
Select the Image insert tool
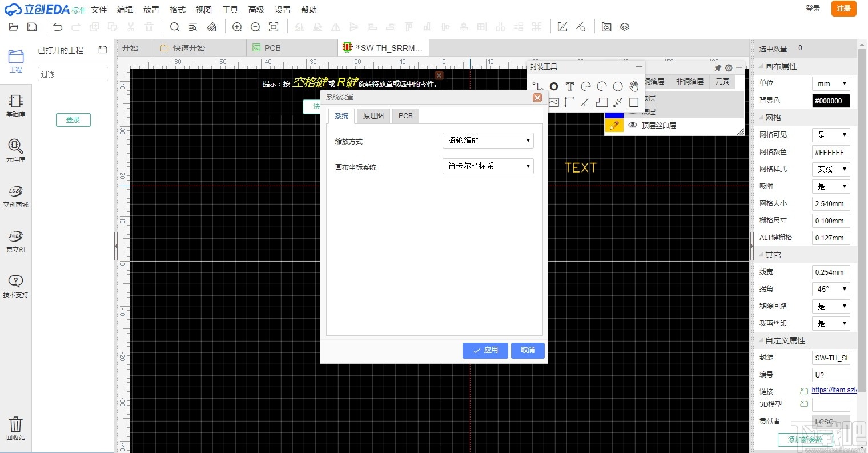tap(554, 102)
